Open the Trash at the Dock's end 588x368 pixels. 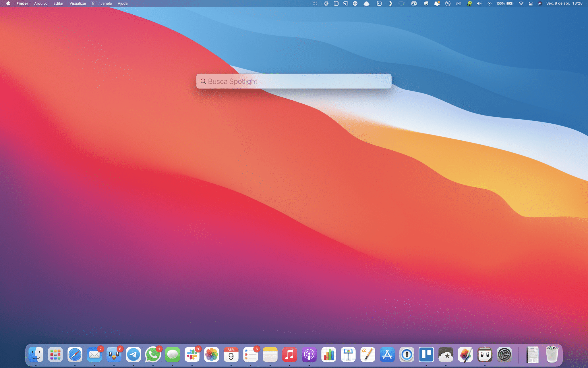tap(552, 354)
